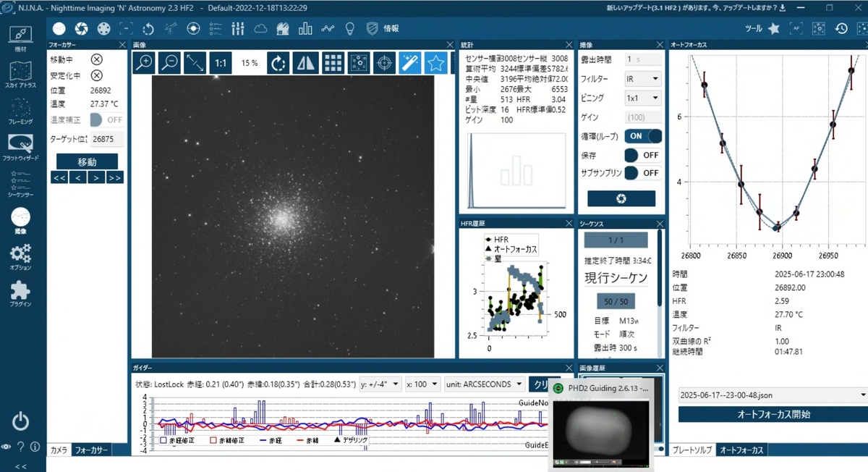Expand the ARCSECONDS unit dropdown

483,384
